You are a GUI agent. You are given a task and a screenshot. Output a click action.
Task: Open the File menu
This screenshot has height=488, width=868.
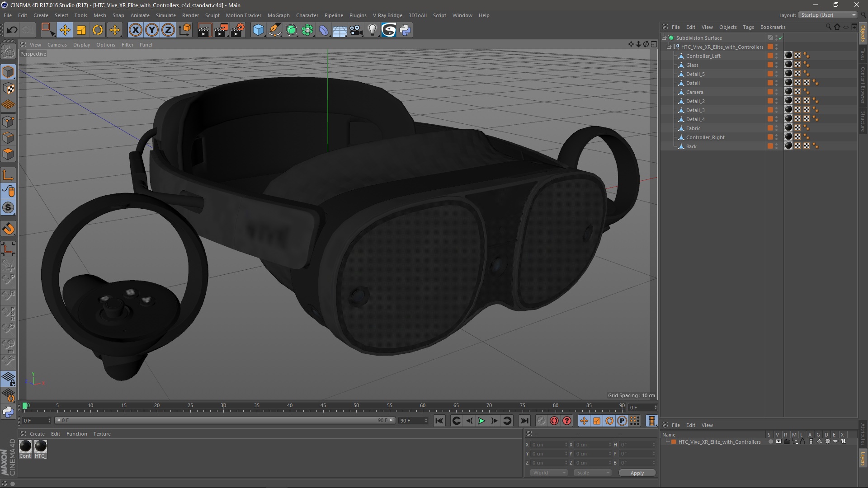[x=8, y=15]
